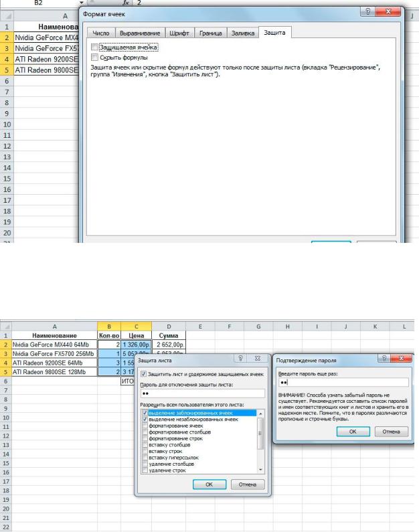This screenshot has width=419, height=532.
Task: Select column D header
Action: (169, 327)
